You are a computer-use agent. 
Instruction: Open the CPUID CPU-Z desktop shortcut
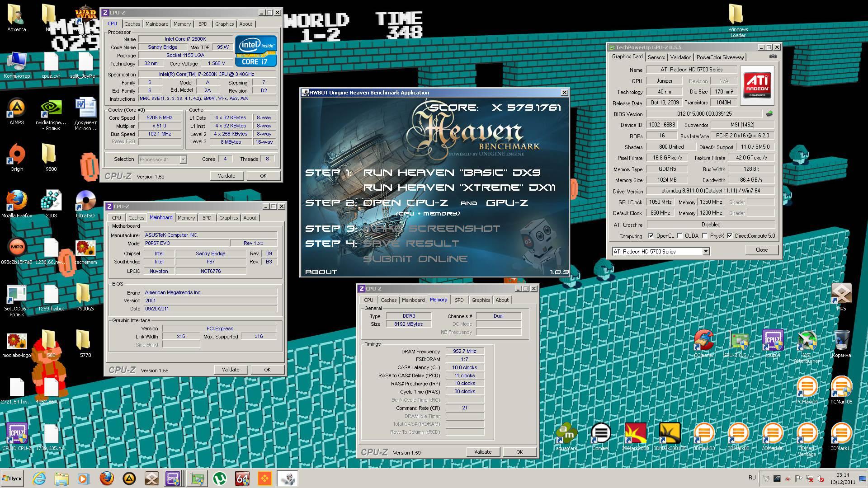17,437
